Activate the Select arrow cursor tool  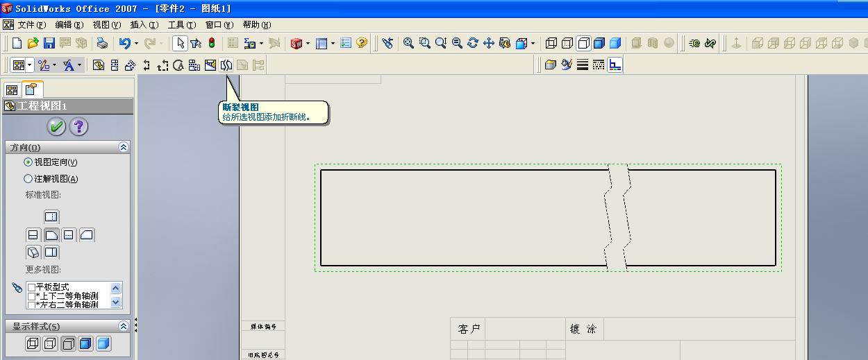click(x=180, y=43)
